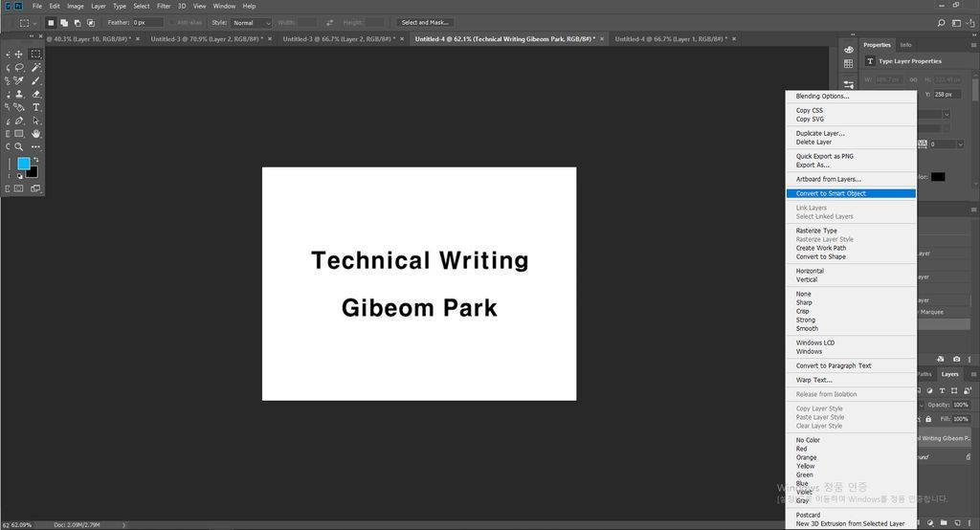
Task: Click black text Color swatch in Properties
Action: click(x=938, y=177)
